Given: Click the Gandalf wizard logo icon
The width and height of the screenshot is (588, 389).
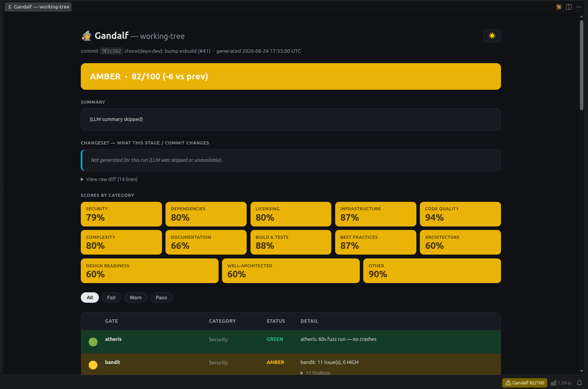Looking at the screenshot, I should click(x=87, y=36).
